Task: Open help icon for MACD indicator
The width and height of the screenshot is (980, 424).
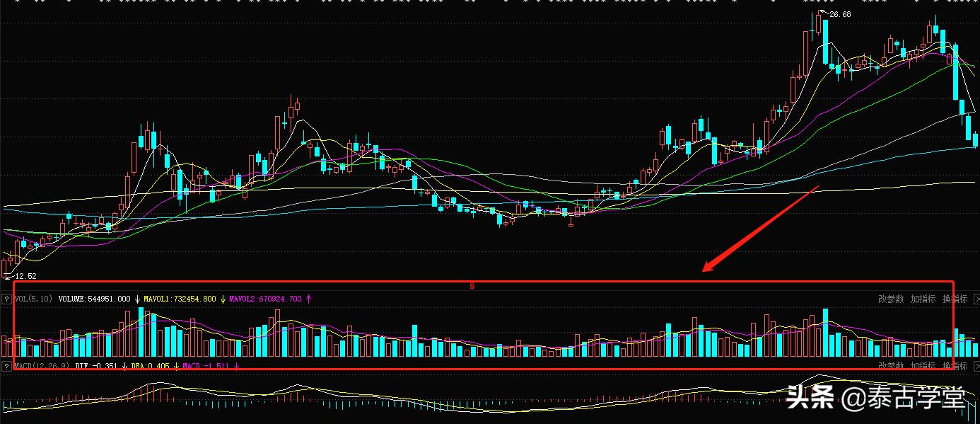Action: [6, 366]
